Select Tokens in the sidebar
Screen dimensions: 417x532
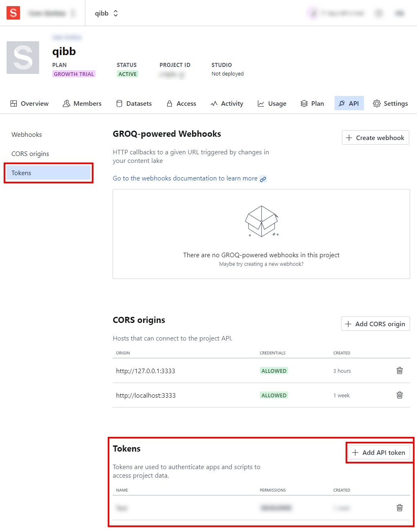[48, 173]
